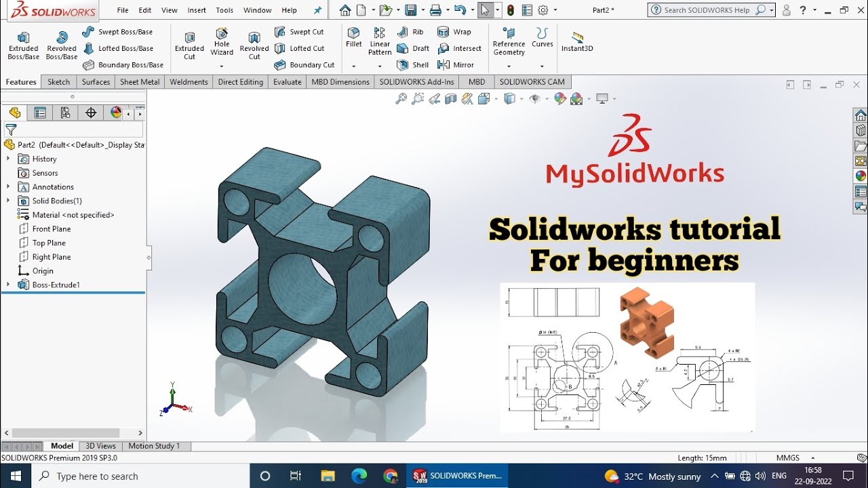868x488 pixels.
Task: Toggle Instant3D mode
Action: tap(577, 41)
